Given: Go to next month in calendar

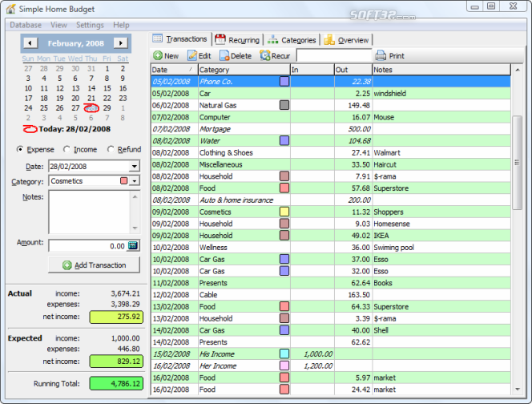Looking at the screenshot, I should click(x=121, y=42).
